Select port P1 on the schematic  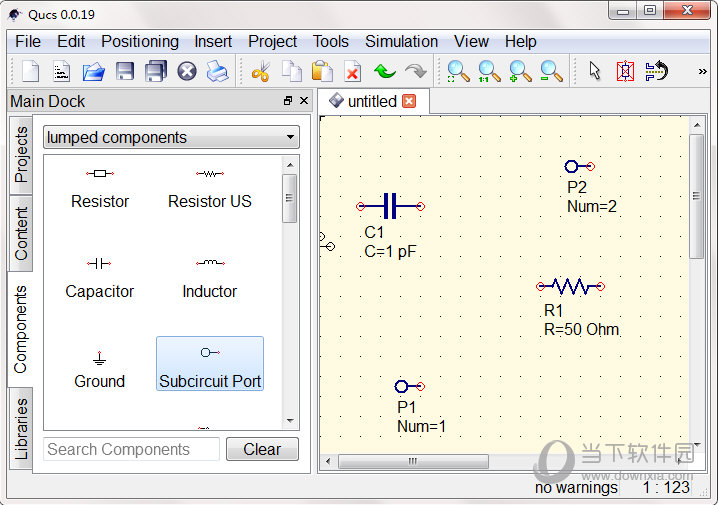tap(410, 386)
